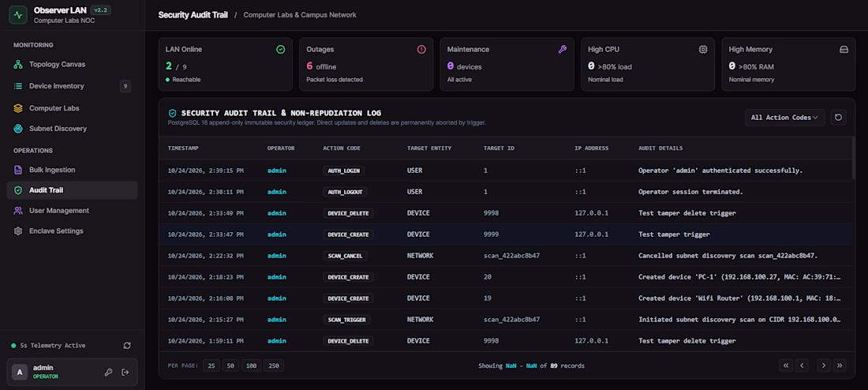Go to previous page of records
868x390 pixels.
[x=802, y=366]
